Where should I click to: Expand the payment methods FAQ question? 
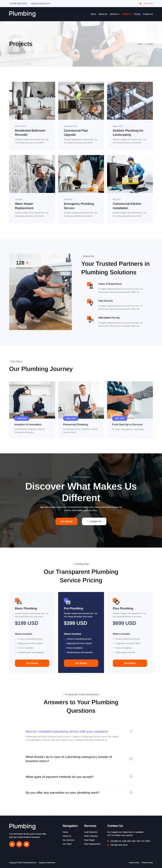pyautogui.click(x=131, y=776)
